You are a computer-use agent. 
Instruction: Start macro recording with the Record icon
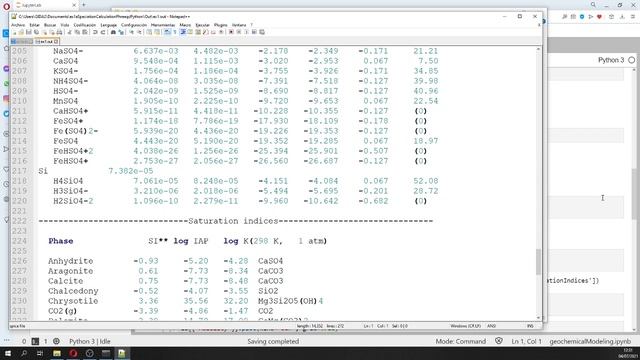(x=231, y=32)
